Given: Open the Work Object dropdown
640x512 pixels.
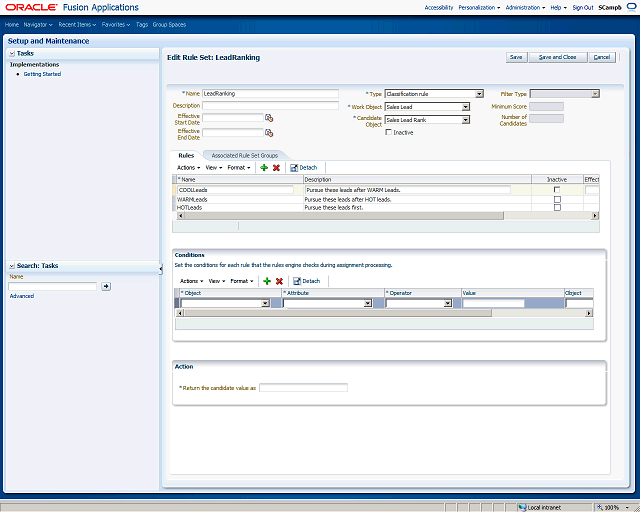Looking at the screenshot, I should tap(466, 107).
